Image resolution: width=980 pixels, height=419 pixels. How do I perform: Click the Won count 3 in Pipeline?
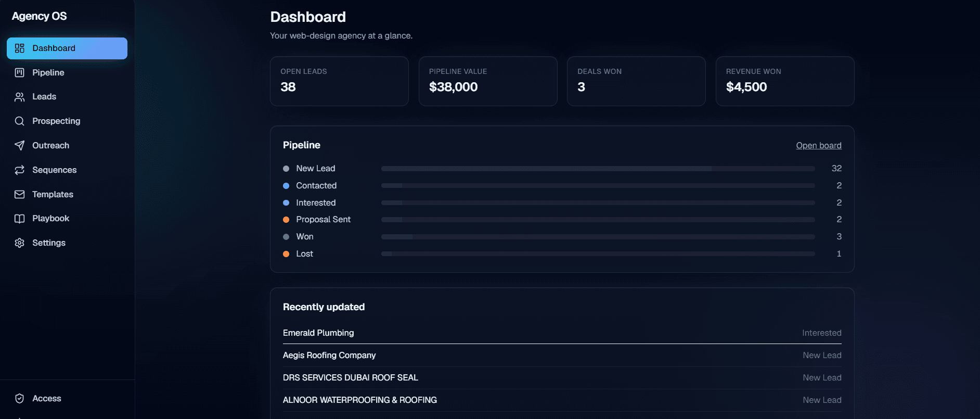click(x=839, y=237)
